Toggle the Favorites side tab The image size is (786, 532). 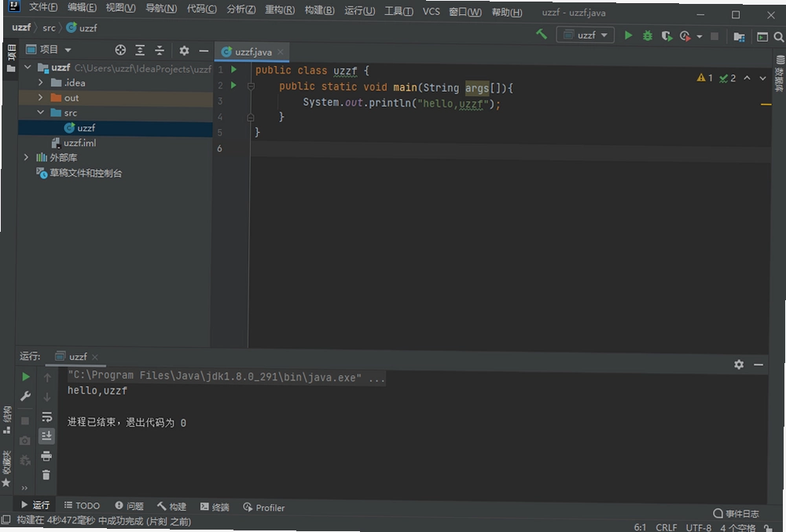tap(6, 469)
